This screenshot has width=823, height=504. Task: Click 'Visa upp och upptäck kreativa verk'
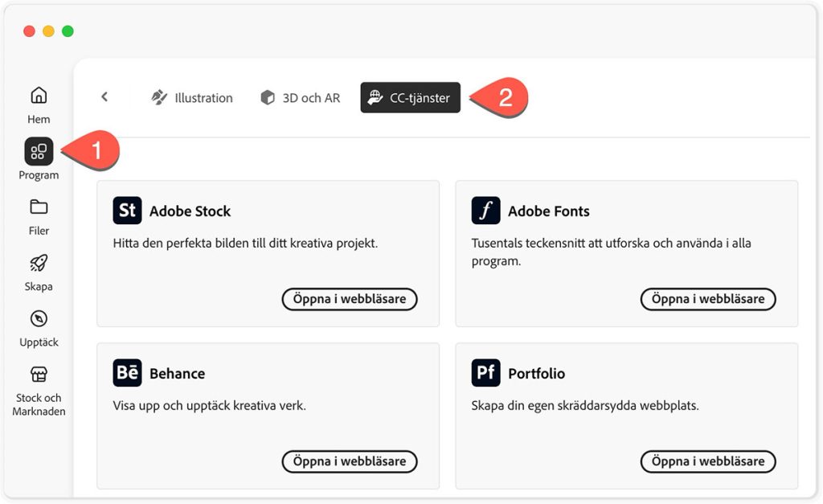[210, 406]
